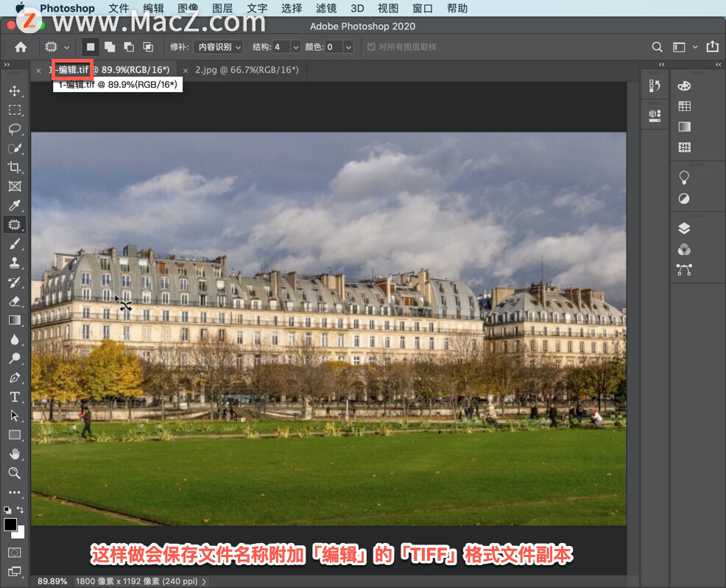Select the Blur tool
The width and height of the screenshot is (726, 588).
pyautogui.click(x=14, y=339)
